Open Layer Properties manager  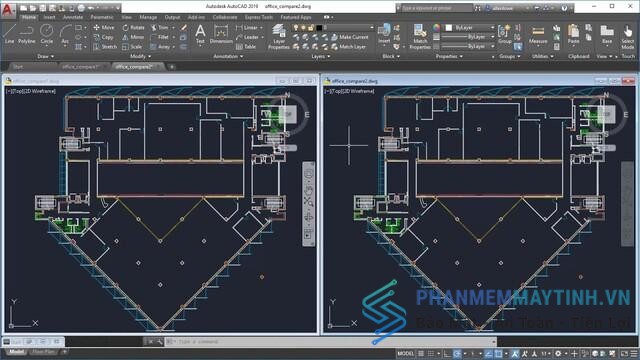click(x=279, y=36)
